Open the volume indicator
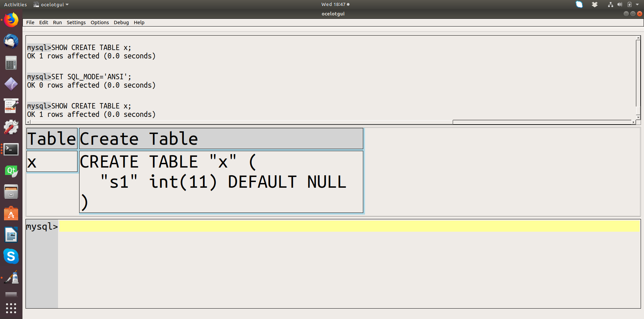The height and width of the screenshot is (319, 644). pos(620,4)
